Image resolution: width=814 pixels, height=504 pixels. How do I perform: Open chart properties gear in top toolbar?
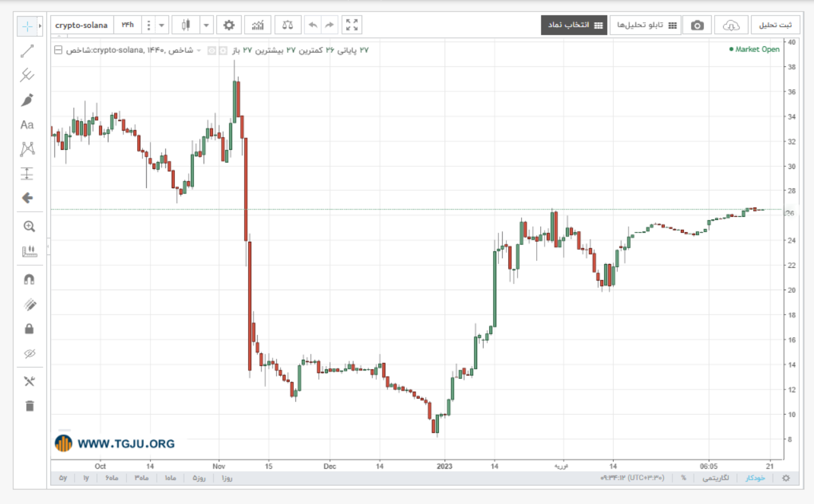click(x=229, y=25)
